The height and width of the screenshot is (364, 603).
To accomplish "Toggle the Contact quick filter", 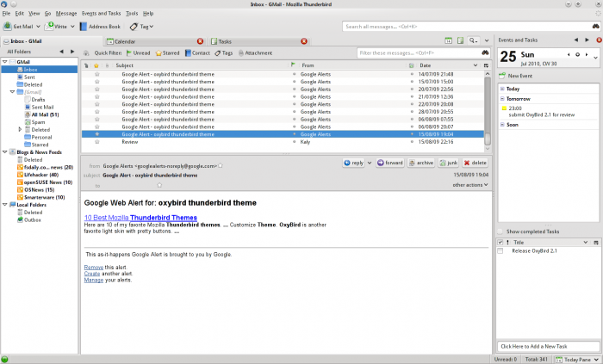I will click(x=197, y=53).
